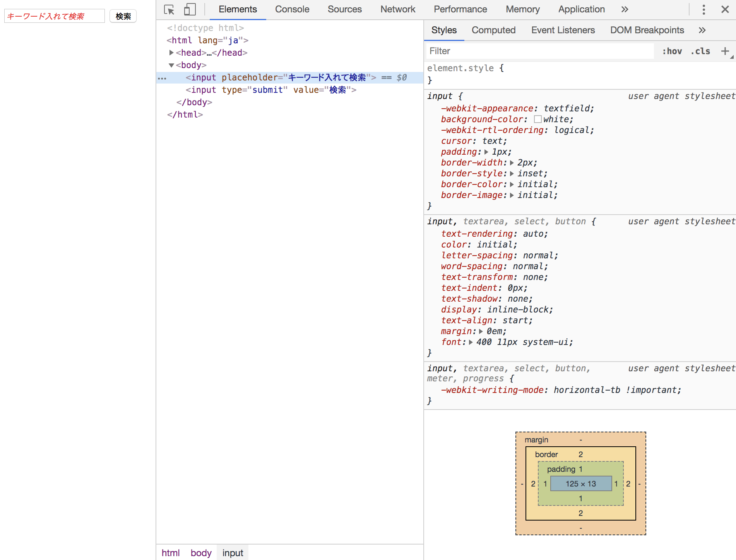736x560 pixels.
Task: Open the Computed styles tab
Action: (493, 30)
